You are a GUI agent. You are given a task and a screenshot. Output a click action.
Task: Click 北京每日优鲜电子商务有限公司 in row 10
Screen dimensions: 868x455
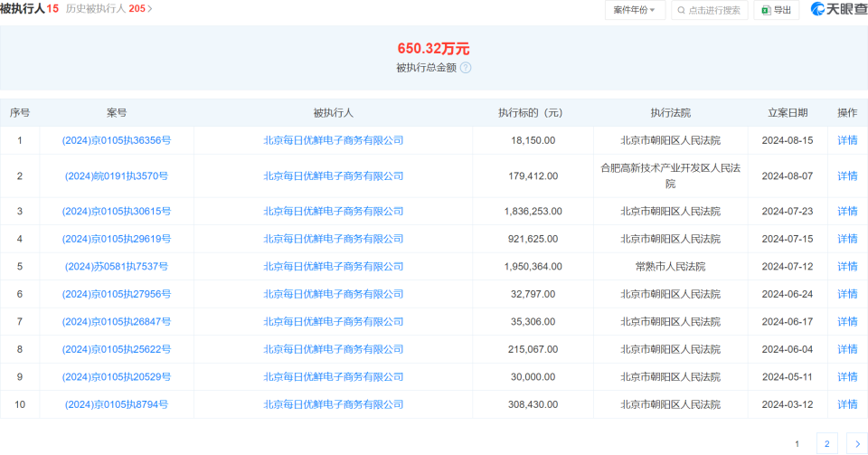(334, 404)
